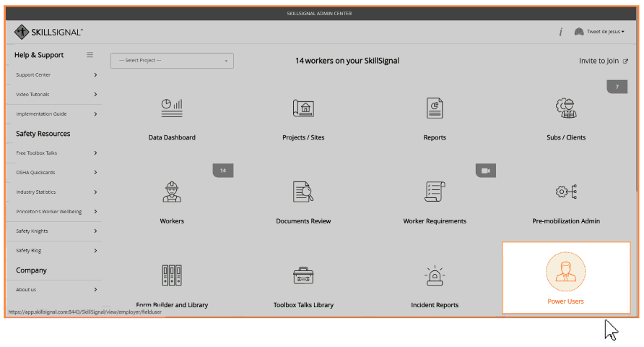Expand the Support Center chevron
Screen dimensions: 644x347
(96, 75)
